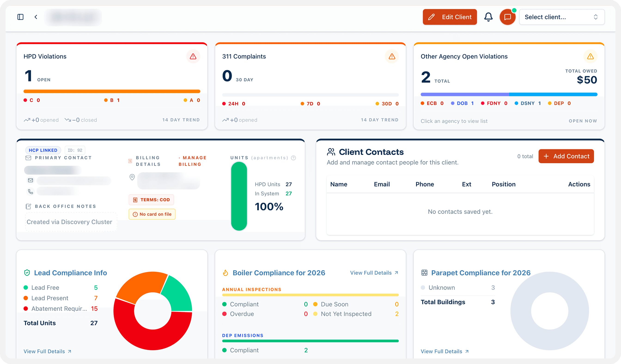
Task: Go back with the left chevron
Action: (x=36, y=17)
